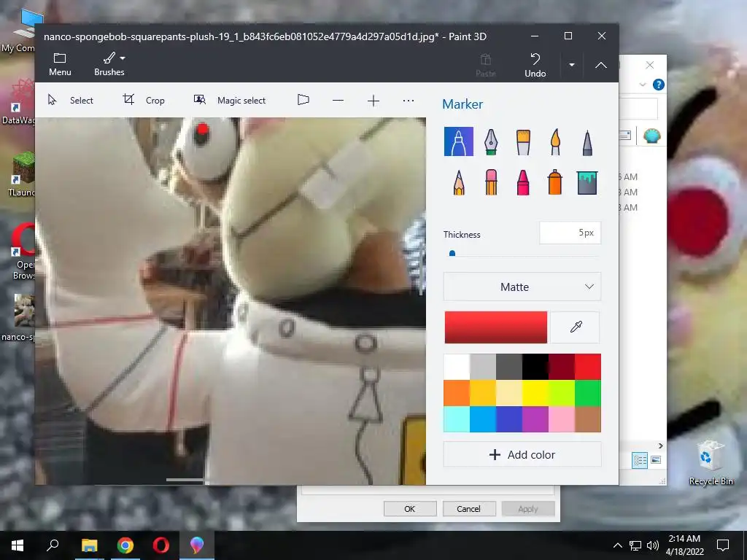
Task: Show hidden system tray icons
Action: pyautogui.click(x=617, y=545)
